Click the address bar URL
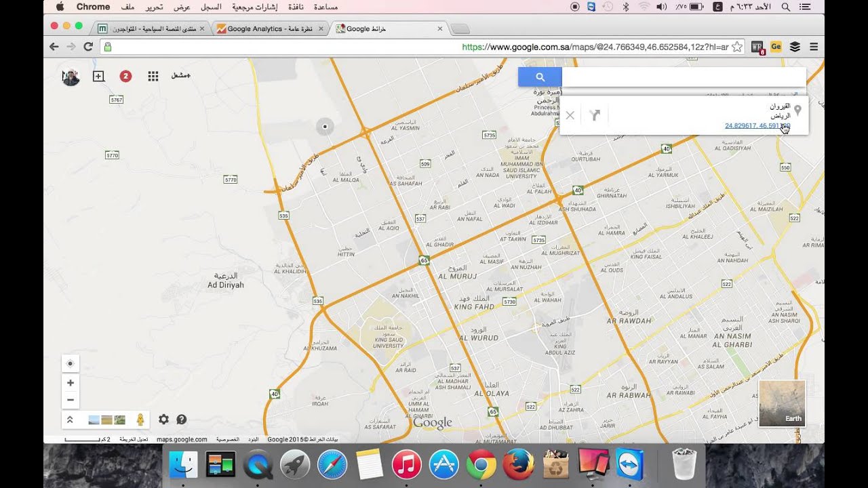The image size is (868, 488). point(595,47)
